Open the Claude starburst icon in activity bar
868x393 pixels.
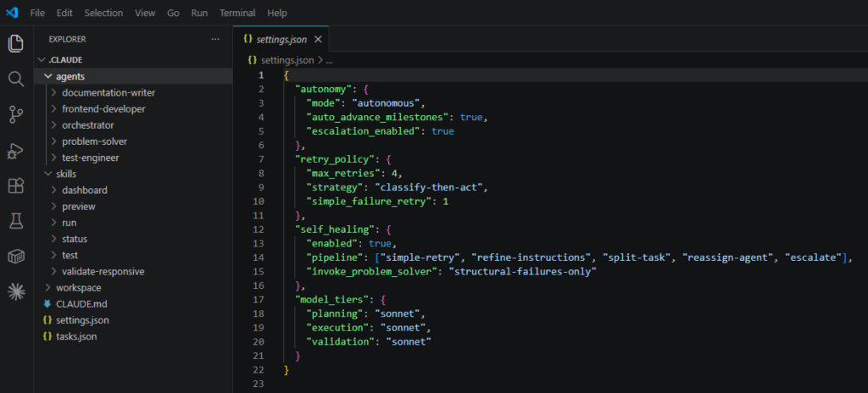coord(16,292)
